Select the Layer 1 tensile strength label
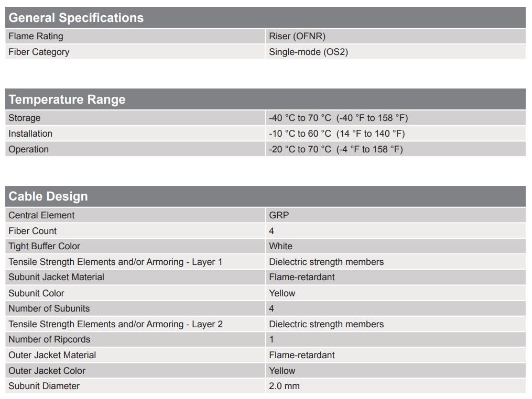 pyautogui.click(x=115, y=262)
